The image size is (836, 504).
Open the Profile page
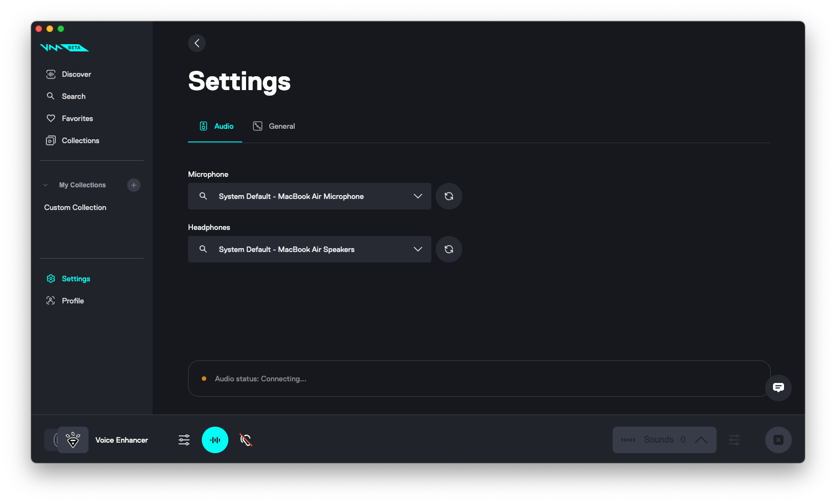(72, 301)
